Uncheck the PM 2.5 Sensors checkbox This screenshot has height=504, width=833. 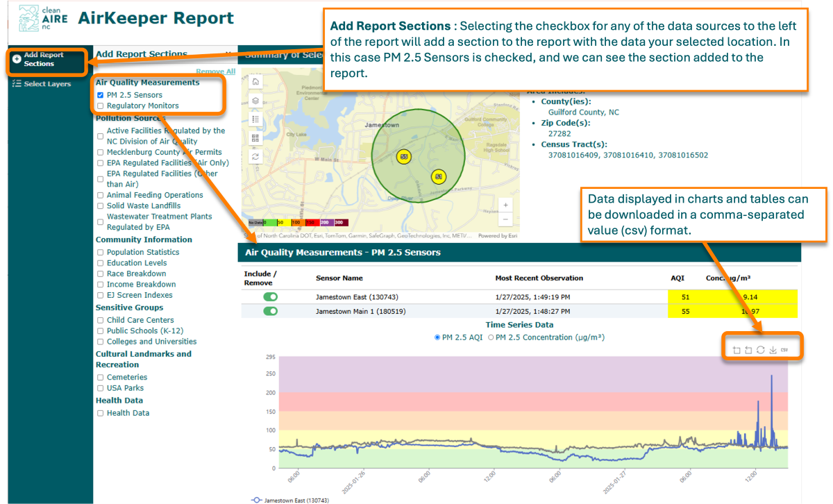click(x=101, y=95)
